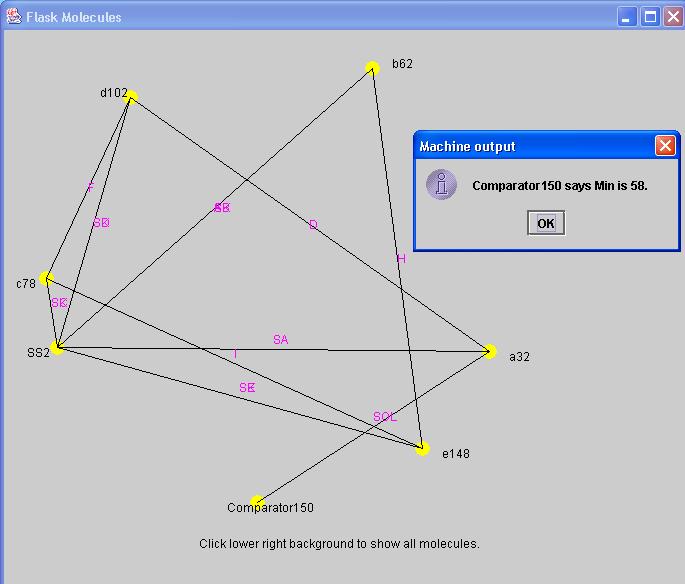Image resolution: width=685 pixels, height=584 pixels.
Task: Maximize the Flask Molecules window
Action: click(649, 17)
